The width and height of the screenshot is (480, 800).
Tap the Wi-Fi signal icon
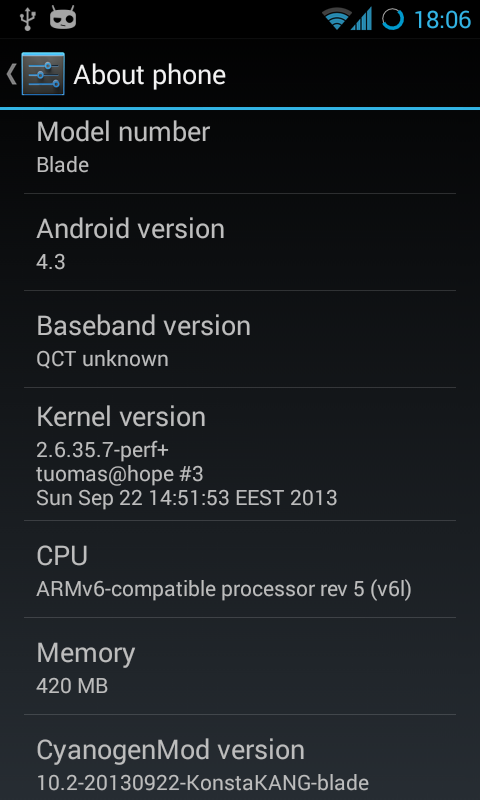(337, 19)
